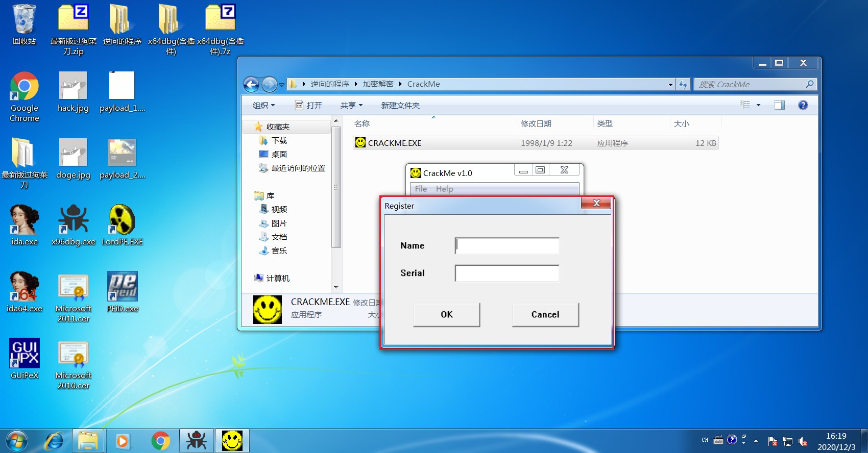
Task: Open the Explorer help question-mark icon
Action: [803, 105]
